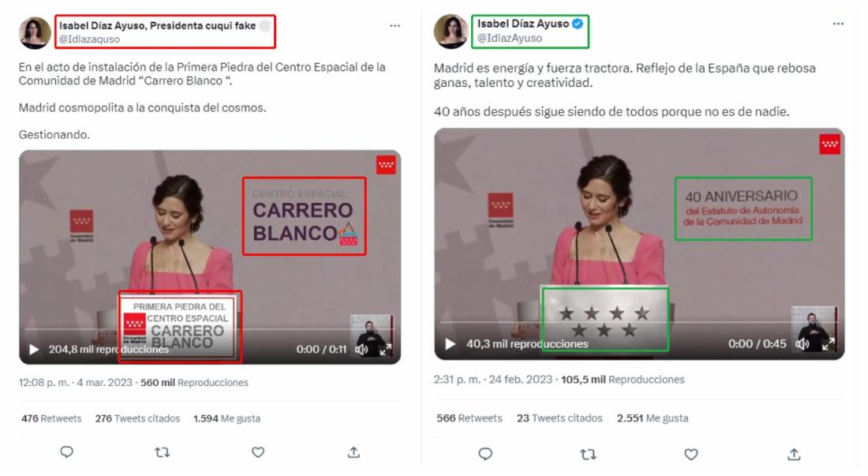Like the right tweet

(691, 454)
